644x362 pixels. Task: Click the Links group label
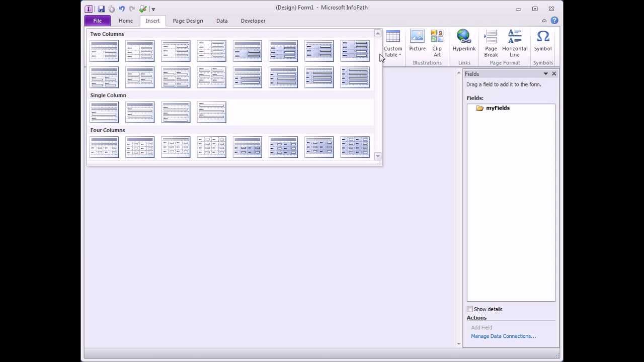click(464, 63)
